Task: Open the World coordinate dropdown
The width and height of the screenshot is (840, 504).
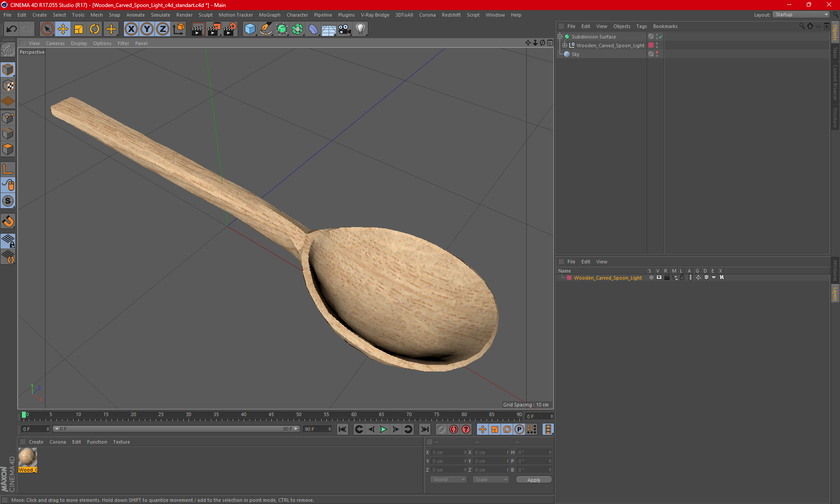Action: tap(449, 479)
